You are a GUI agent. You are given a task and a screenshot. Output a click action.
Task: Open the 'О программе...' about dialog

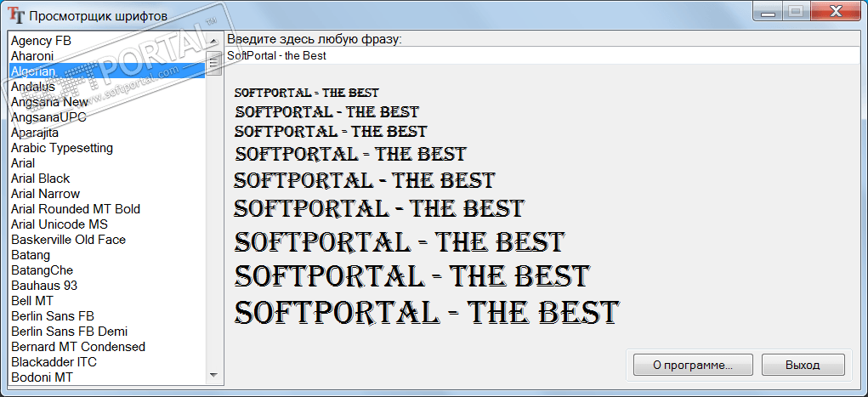tap(693, 366)
